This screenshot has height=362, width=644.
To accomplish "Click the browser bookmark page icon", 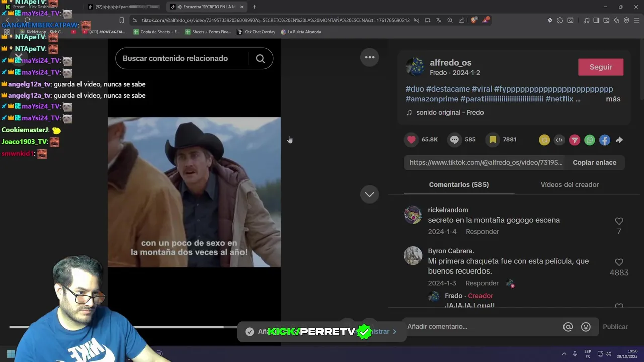I will 122,20.
